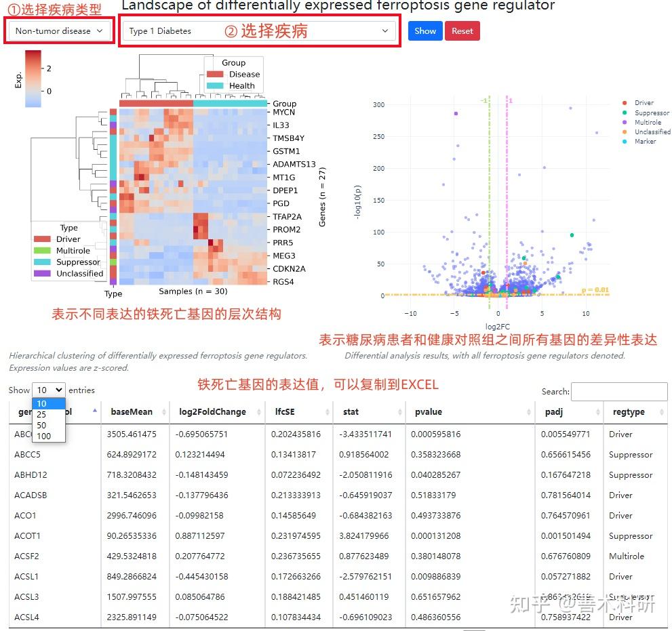Open the Show entries dropdown
This screenshot has width=672, height=631.
pos(47,390)
